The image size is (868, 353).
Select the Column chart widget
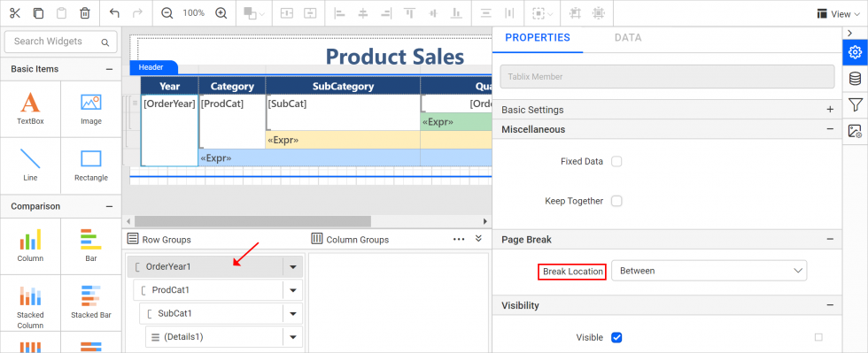click(x=30, y=246)
